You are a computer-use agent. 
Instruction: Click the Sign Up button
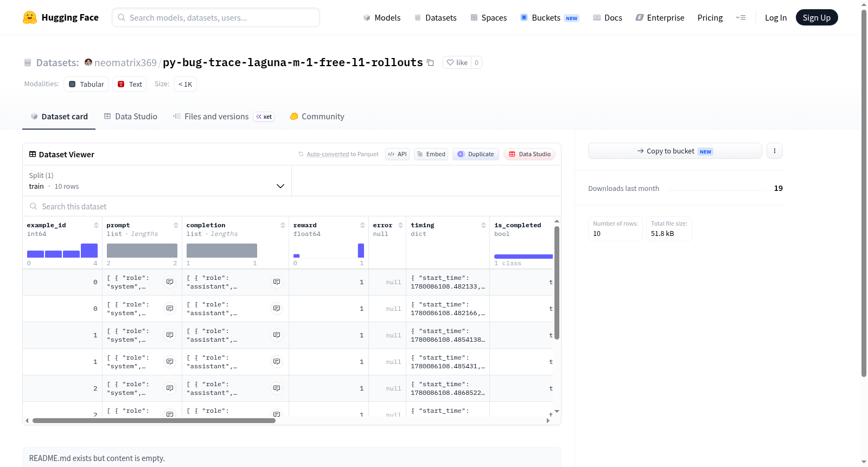pyautogui.click(x=816, y=17)
